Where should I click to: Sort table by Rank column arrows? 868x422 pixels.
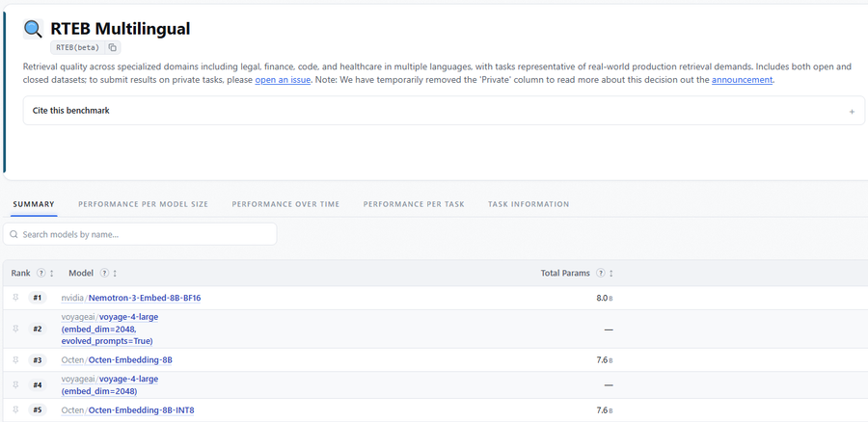(x=52, y=274)
